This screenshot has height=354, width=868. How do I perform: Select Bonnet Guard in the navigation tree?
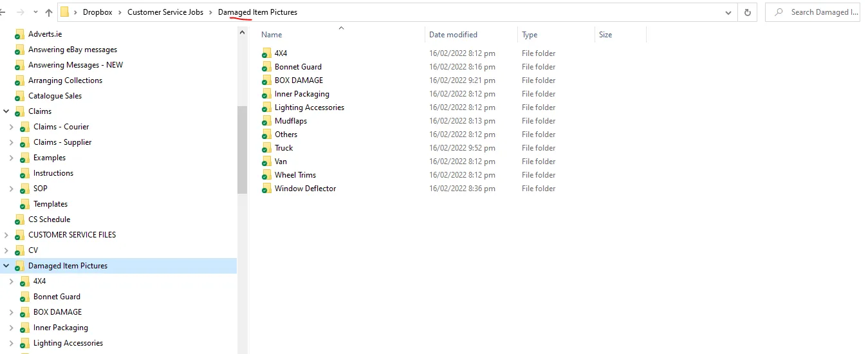click(57, 297)
